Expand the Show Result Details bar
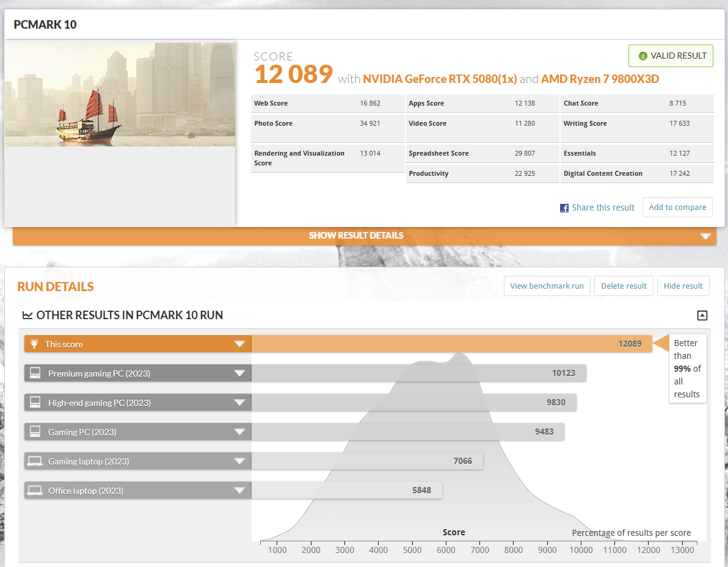Image resolution: width=728 pixels, height=567 pixels. point(365,236)
